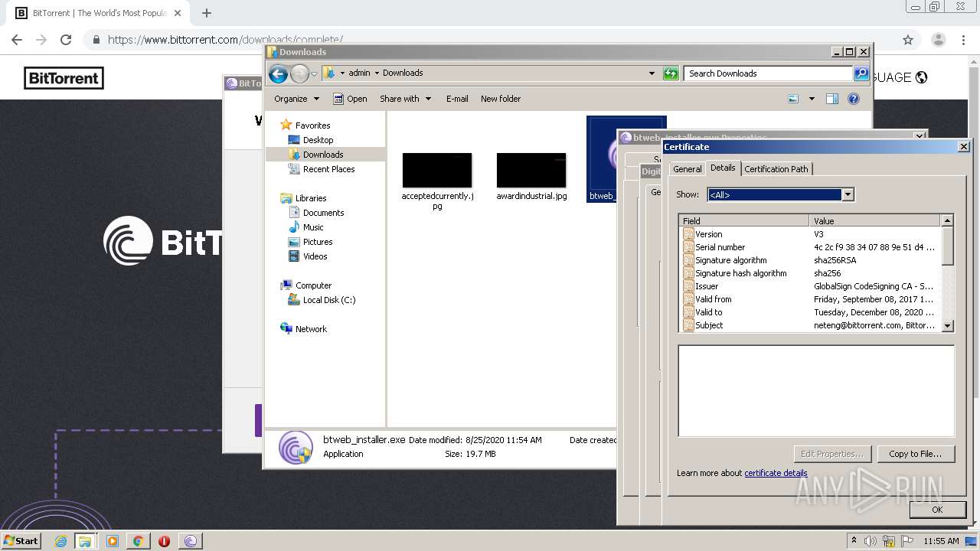Click volume speaker tray icon
980x551 pixels.
pos(871,541)
